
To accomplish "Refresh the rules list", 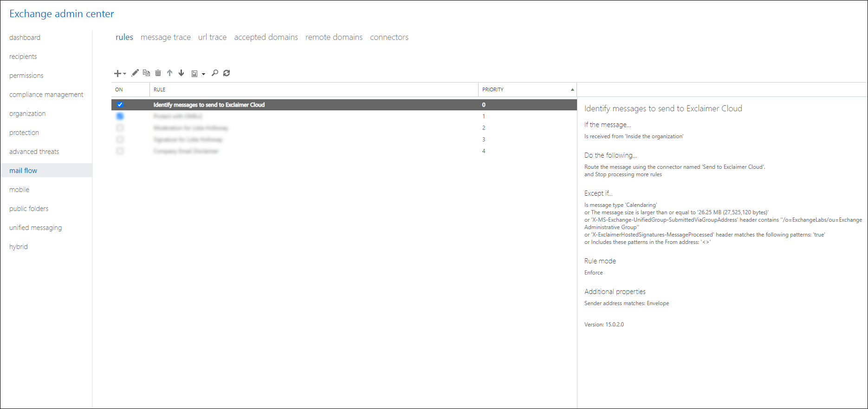I will click(x=227, y=73).
